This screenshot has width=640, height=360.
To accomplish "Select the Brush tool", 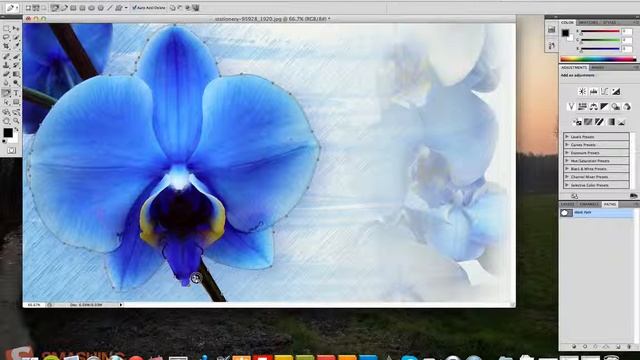I will pos(16,56).
